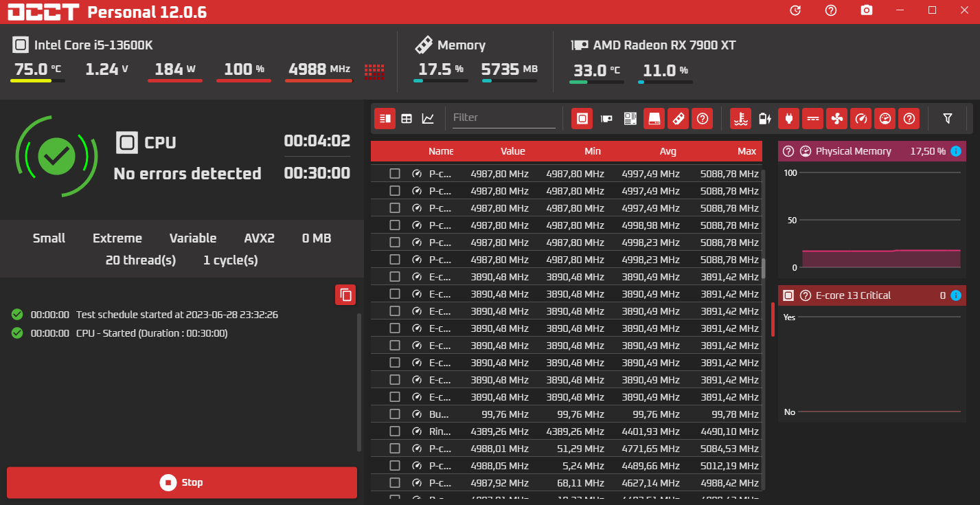Click the GPU temperature reading '33.0 °C'

pyautogui.click(x=597, y=70)
